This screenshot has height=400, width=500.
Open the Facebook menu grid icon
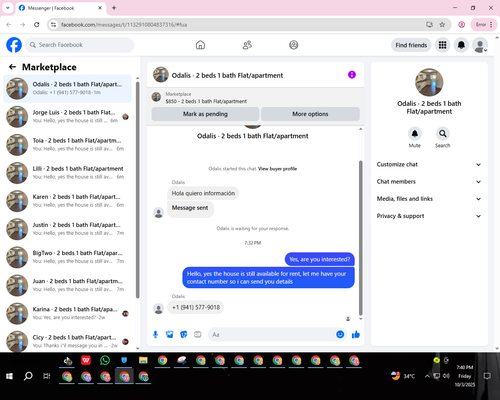pyautogui.click(x=442, y=45)
